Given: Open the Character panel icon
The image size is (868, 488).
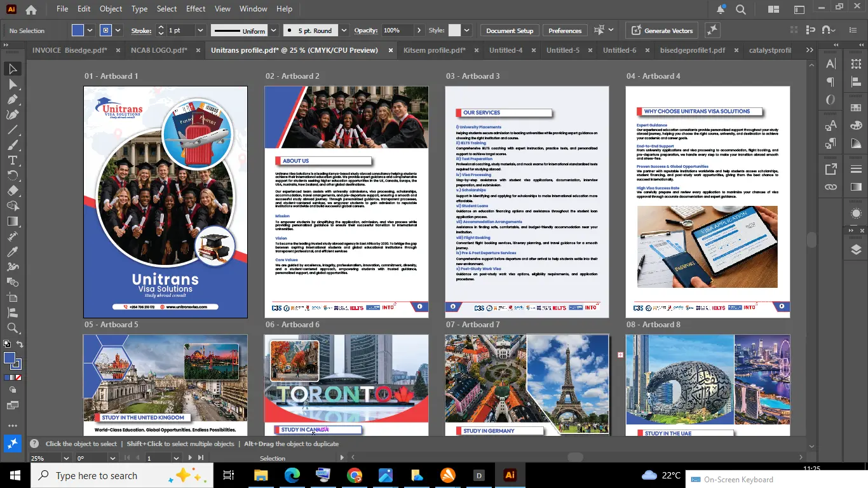Looking at the screenshot, I should pyautogui.click(x=831, y=64).
